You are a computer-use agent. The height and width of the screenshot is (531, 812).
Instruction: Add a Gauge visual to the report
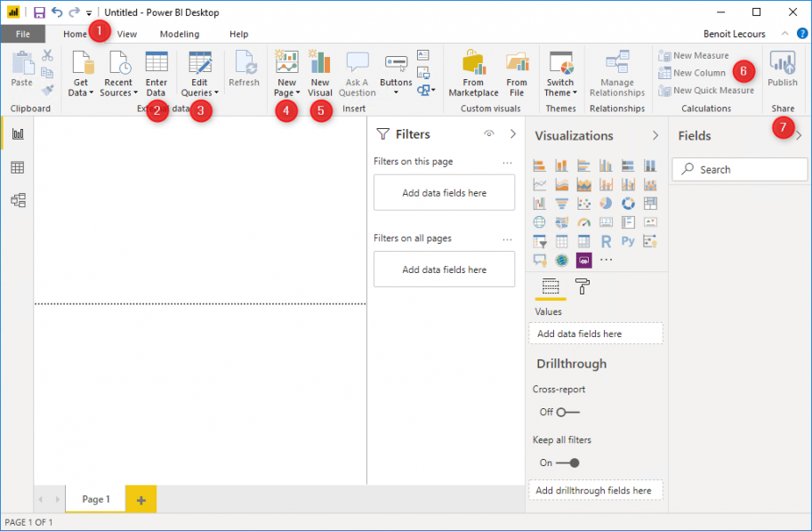(x=584, y=221)
